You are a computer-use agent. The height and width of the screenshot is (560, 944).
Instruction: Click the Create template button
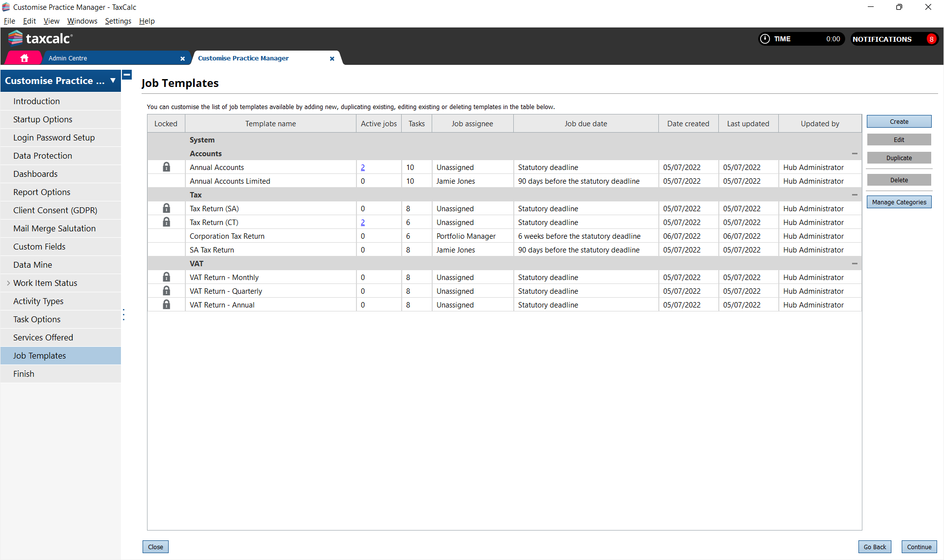898,121
